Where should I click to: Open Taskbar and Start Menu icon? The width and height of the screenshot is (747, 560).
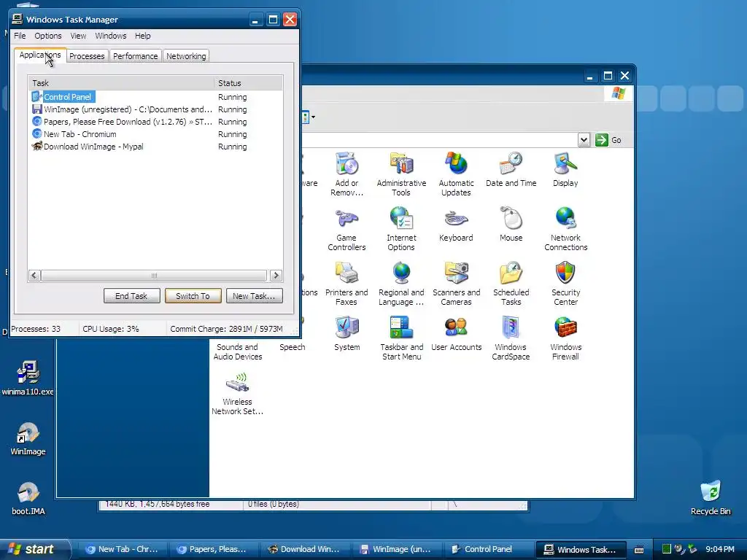point(401,338)
